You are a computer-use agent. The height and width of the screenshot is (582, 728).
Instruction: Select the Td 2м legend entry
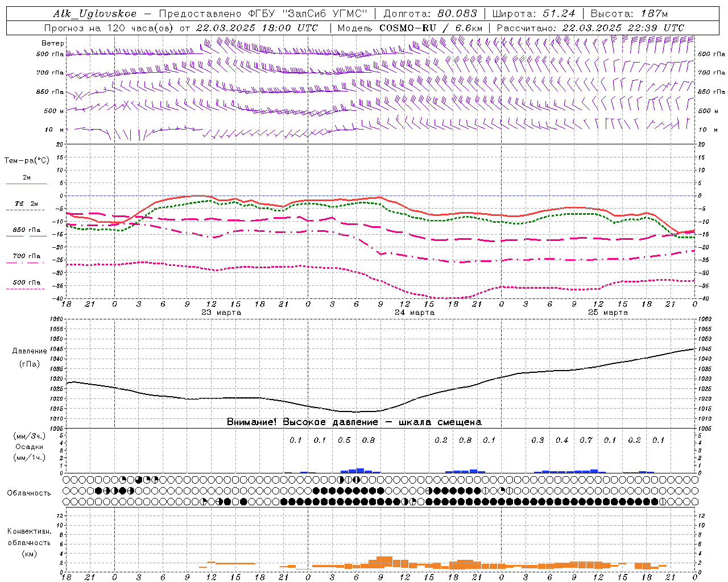pos(27,203)
